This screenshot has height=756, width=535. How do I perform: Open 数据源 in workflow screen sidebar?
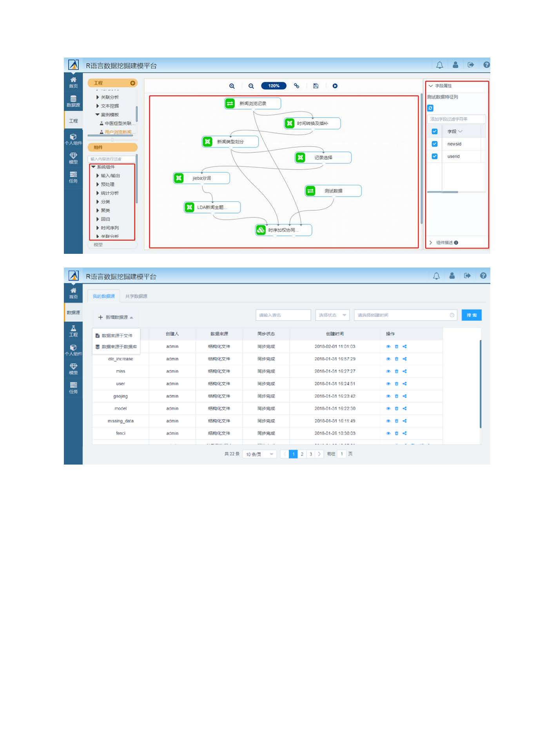[73, 101]
